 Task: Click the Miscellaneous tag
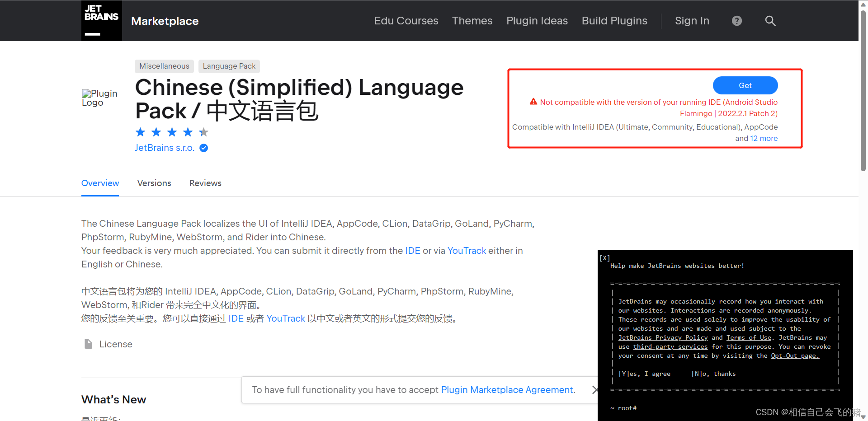click(x=164, y=66)
